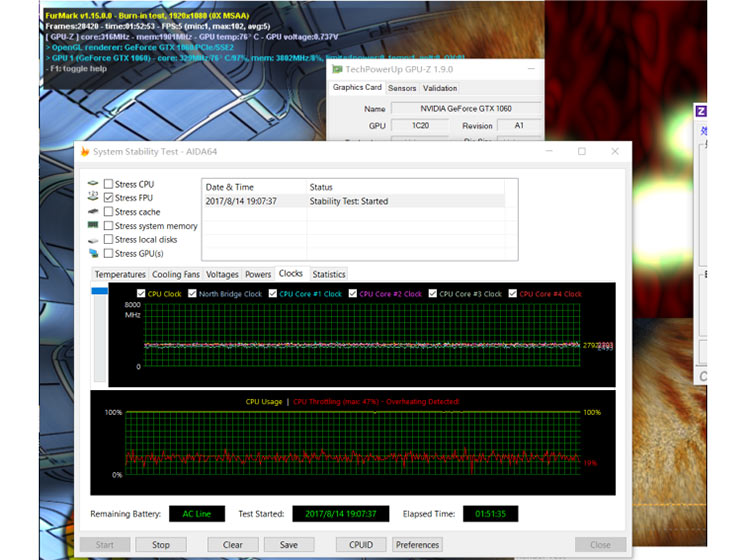Click the AC Line battery status value
Screen dimensions: 750x560
coord(197,514)
